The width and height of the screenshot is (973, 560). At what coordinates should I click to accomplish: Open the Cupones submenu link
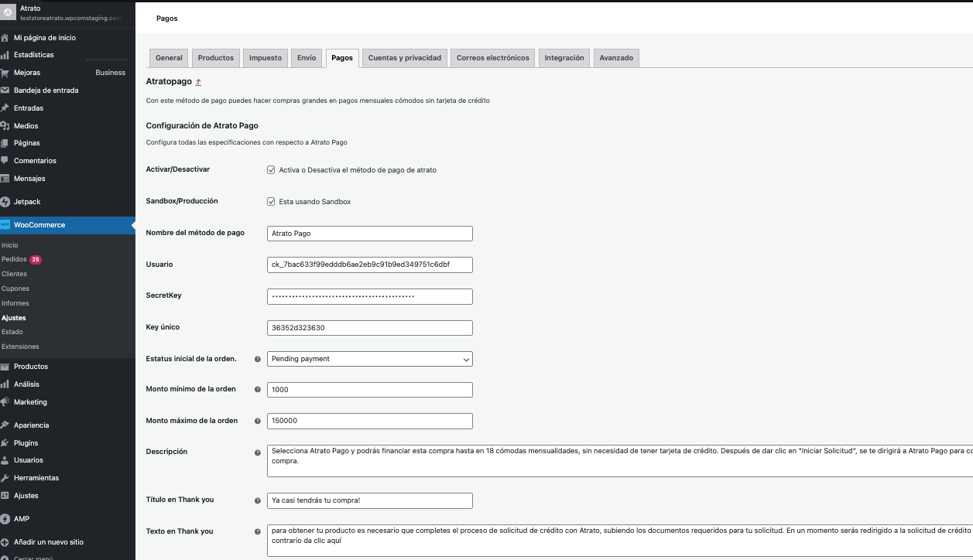point(15,289)
